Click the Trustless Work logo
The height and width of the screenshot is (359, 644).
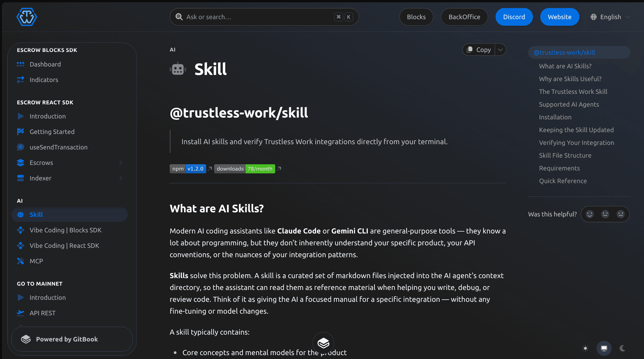coord(27,17)
